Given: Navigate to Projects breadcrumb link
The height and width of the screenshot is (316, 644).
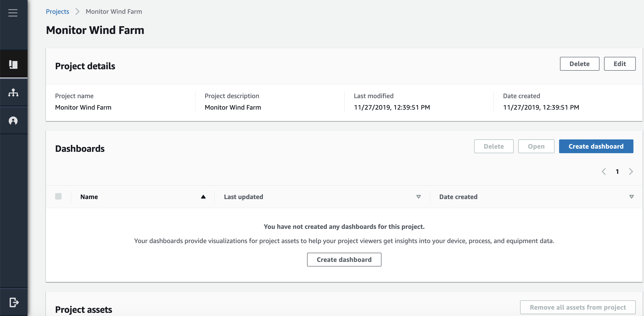Looking at the screenshot, I should pyautogui.click(x=57, y=11).
